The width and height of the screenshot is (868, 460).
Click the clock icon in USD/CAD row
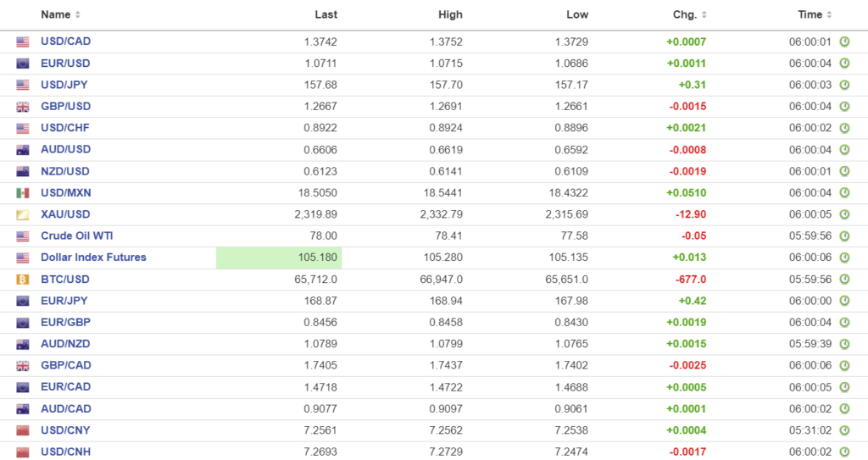pos(844,42)
